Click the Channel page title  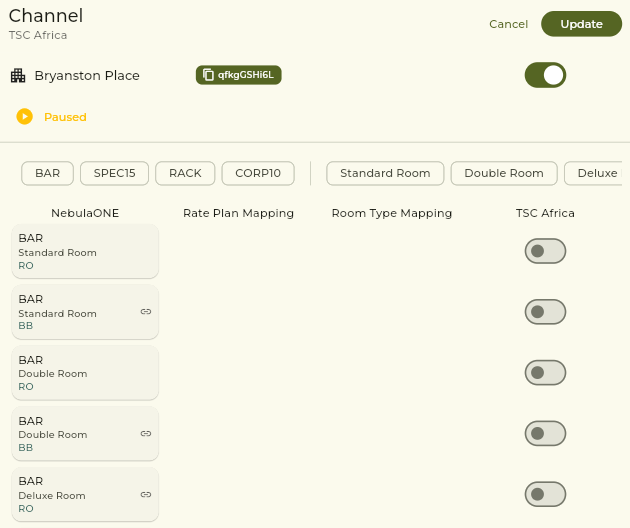tap(46, 16)
